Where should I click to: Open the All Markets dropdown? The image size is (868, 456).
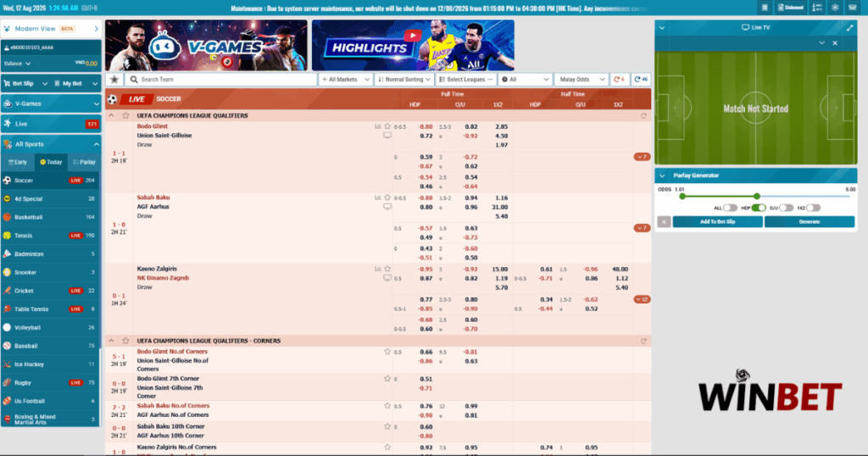click(x=346, y=80)
